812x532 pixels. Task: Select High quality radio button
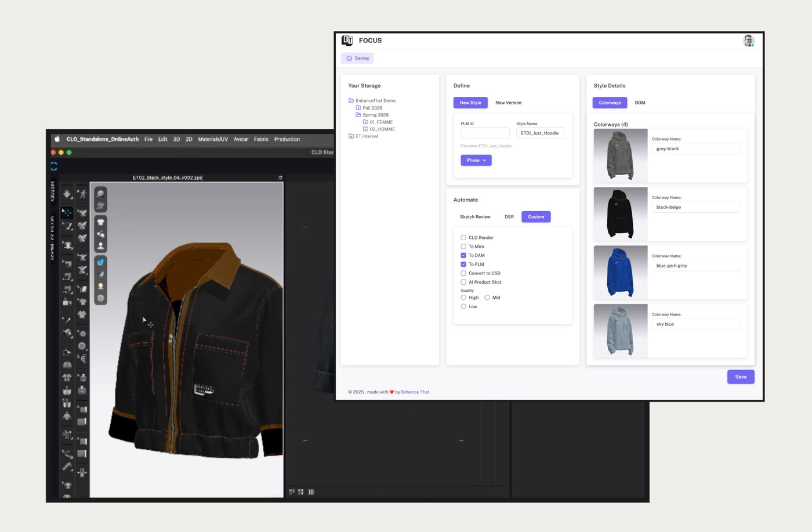(463, 298)
